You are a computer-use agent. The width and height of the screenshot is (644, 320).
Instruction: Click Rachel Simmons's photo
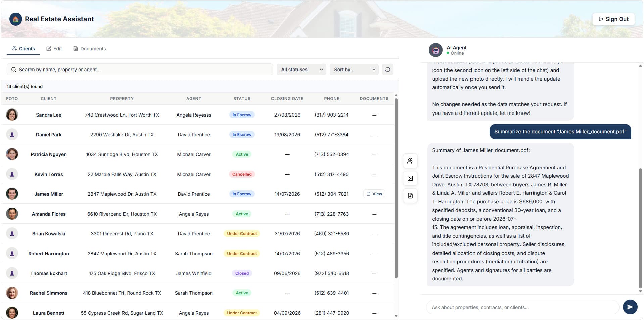click(x=12, y=293)
